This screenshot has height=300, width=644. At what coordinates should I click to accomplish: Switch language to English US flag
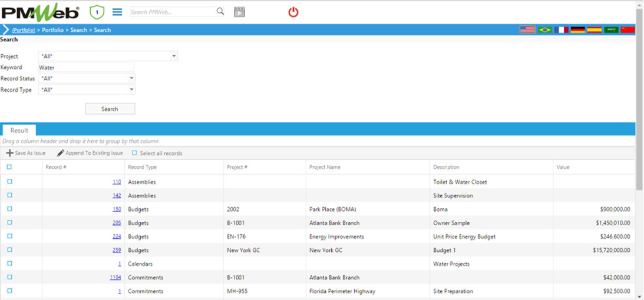(x=527, y=29)
